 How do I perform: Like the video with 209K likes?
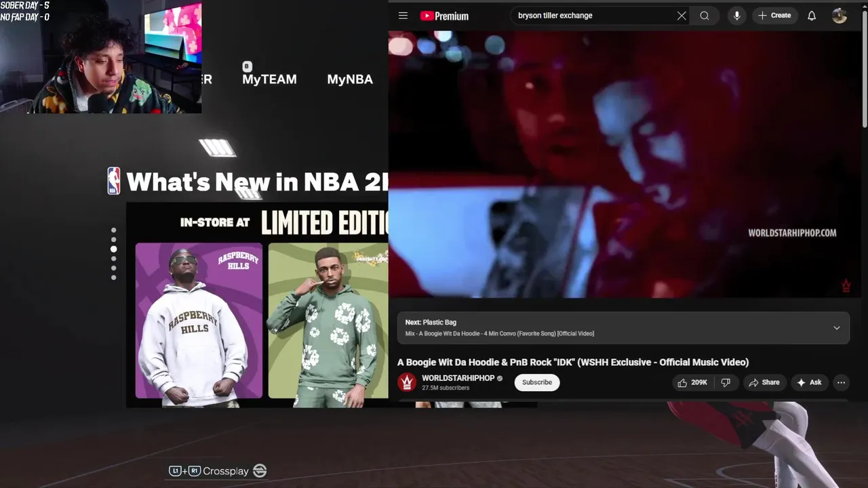[692, 382]
